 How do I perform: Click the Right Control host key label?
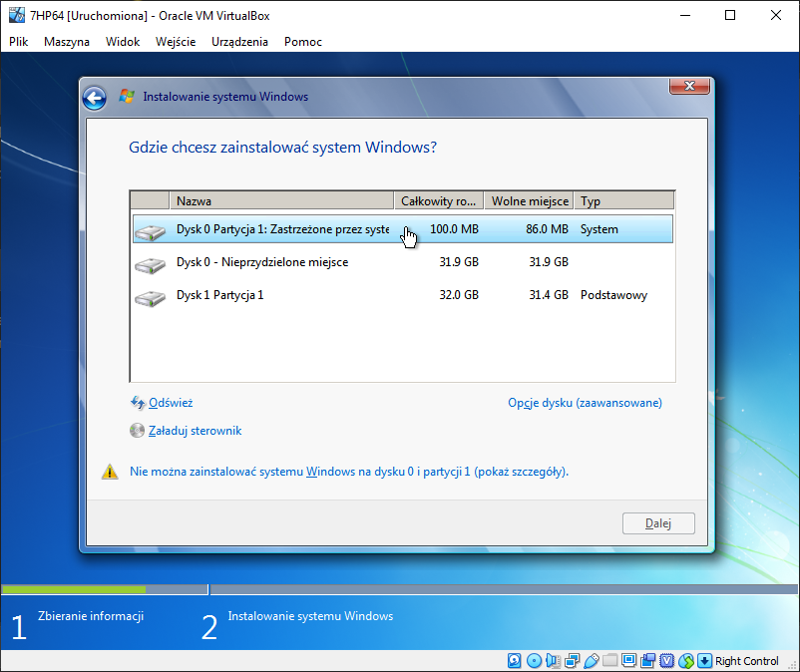[x=747, y=661]
